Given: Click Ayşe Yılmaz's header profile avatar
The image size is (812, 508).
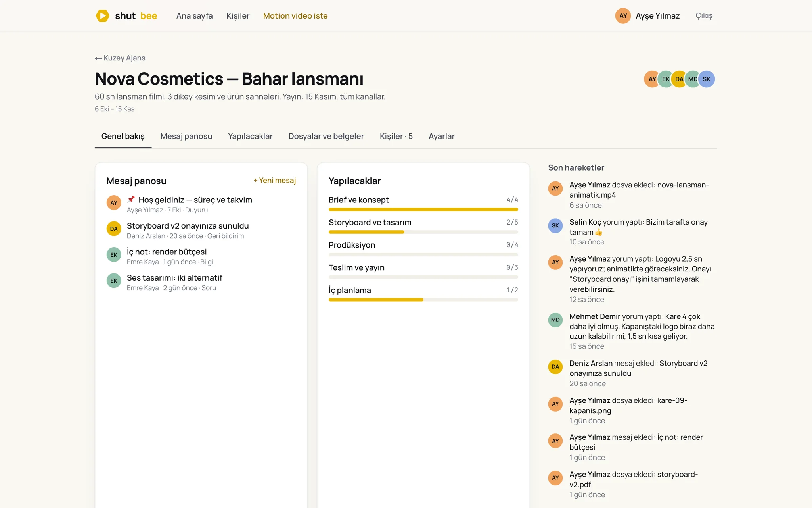Looking at the screenshot, I should click(623, 16).
